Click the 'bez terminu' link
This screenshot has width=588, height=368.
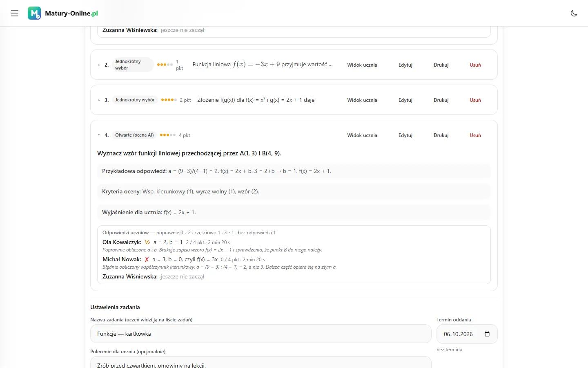[x=449, y=350]
